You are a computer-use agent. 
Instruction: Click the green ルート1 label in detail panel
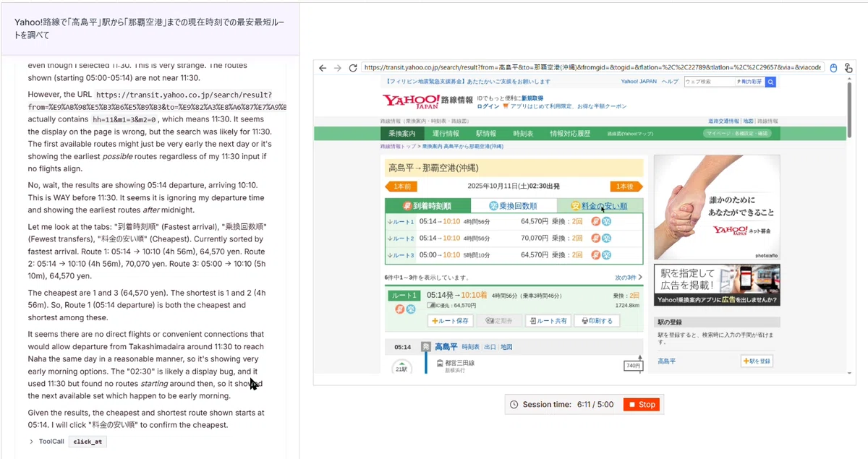point(404,296)
